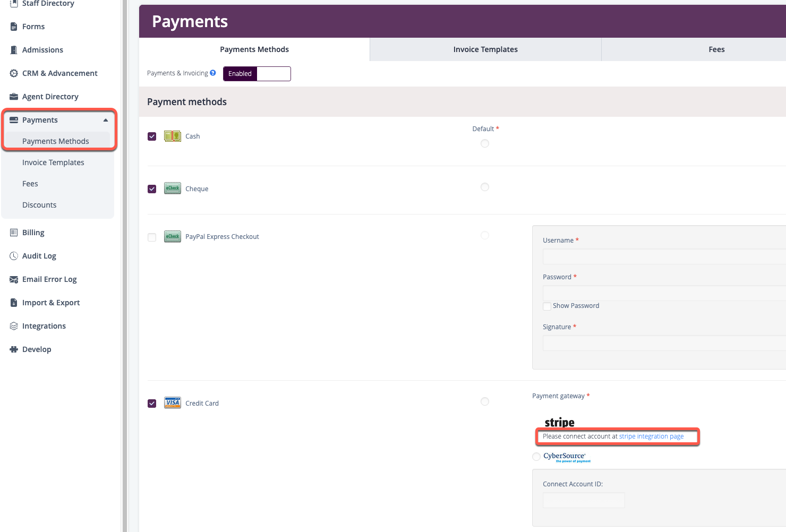The width and height of the screenshot is (786, 532).
Task: Set Cheque as the default payment method
Action: tap(484, 187)
